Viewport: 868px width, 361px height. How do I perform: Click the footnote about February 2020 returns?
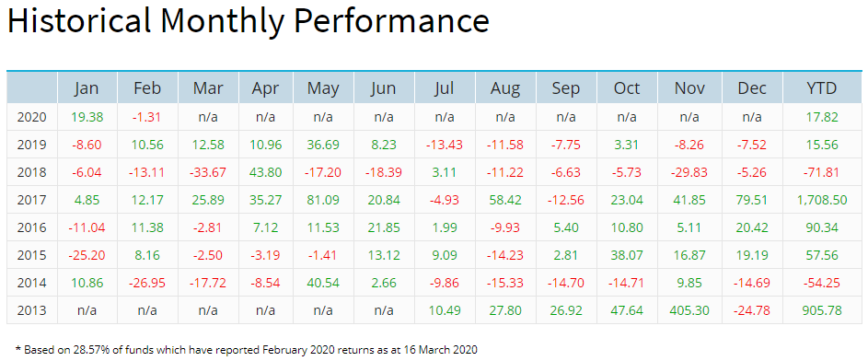[x=247, y=350]
